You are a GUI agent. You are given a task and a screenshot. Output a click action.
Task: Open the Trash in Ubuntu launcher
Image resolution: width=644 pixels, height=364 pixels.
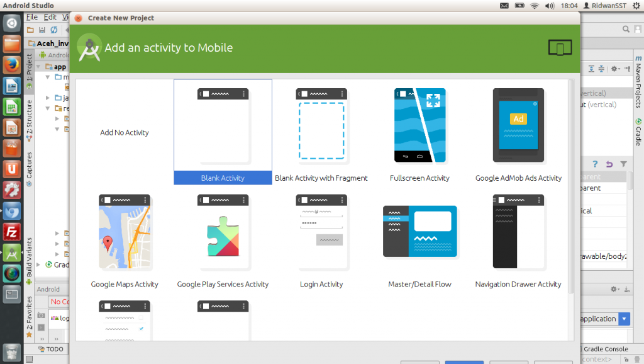pos(11,353)
